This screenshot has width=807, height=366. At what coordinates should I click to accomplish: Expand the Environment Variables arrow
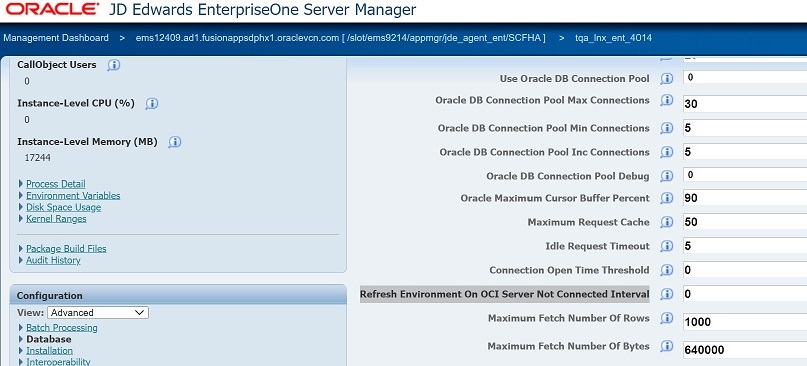pos(21,196)
